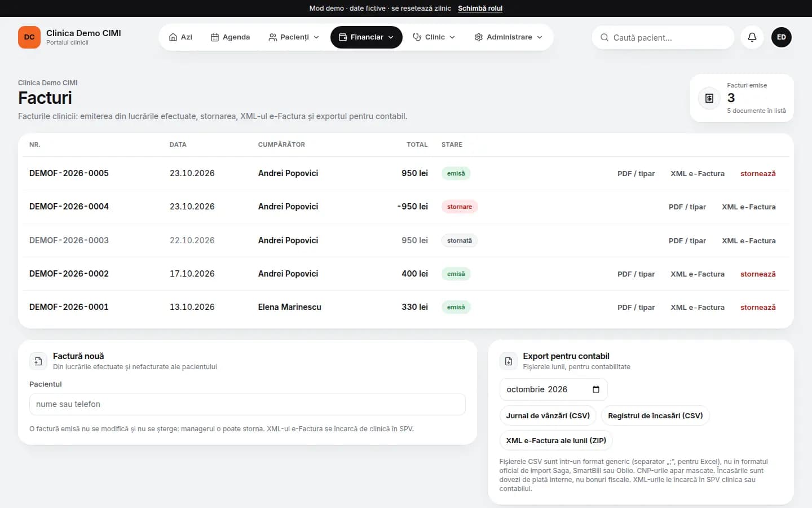Open the Agenda page
Image resolution: width=812 pixels, height=508 pixels.
pos(230,37)
